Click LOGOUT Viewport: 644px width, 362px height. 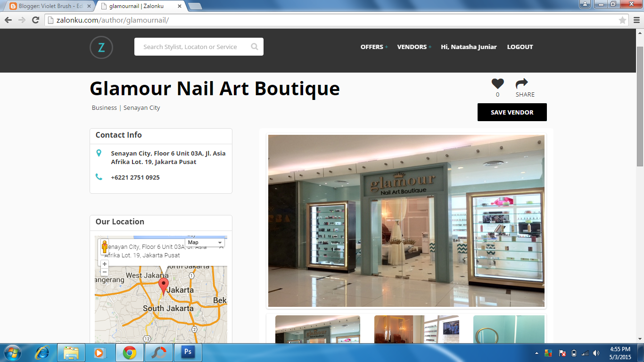(520, 47)
